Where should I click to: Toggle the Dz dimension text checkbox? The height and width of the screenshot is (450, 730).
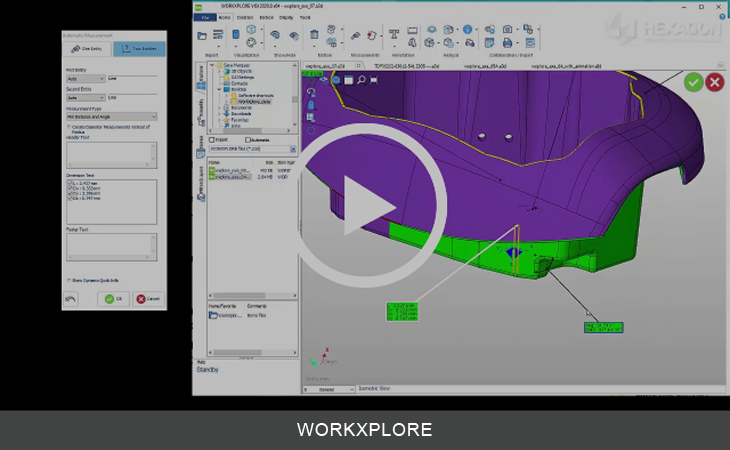[70, 198]
